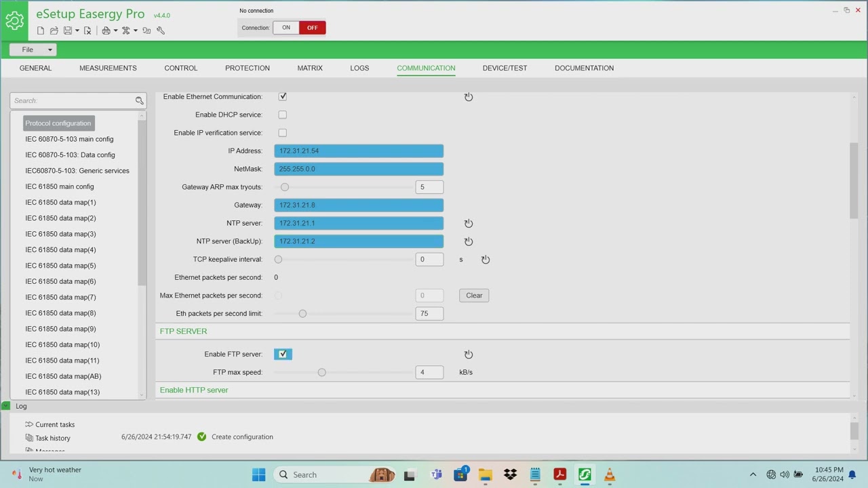Image resolution: width=868 pixels, height=488 pixels.
Task: Switch to the GENERAL tab
Action: point(35,68)
